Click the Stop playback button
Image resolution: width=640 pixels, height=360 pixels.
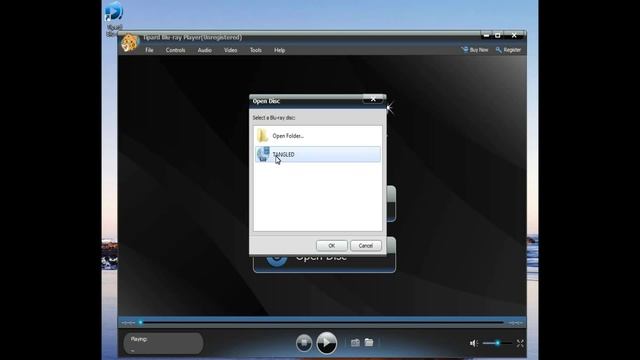click(x=304, y=343)
